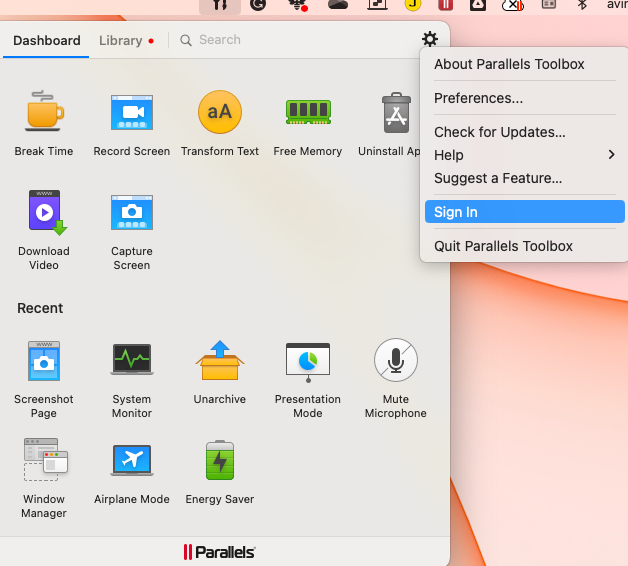Switch to the Library tab
The image size is (628, 566).
pos(121,41)
